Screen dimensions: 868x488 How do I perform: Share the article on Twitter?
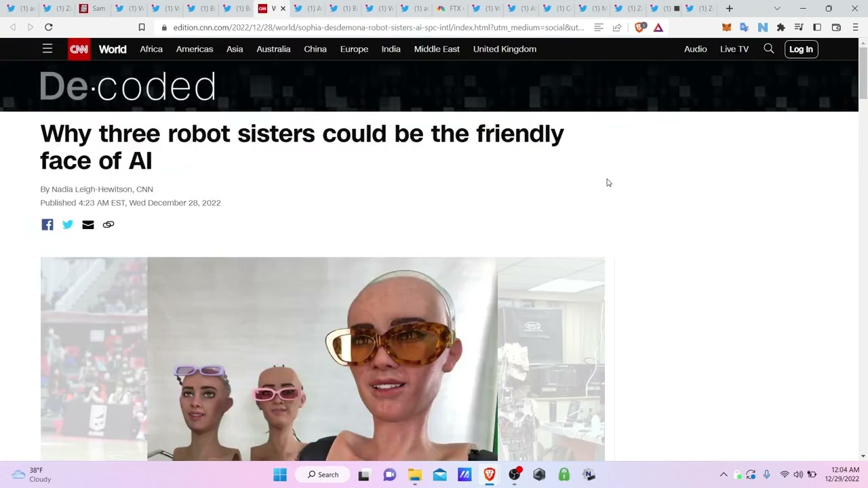pyautogui.click(x=67, y=224)
